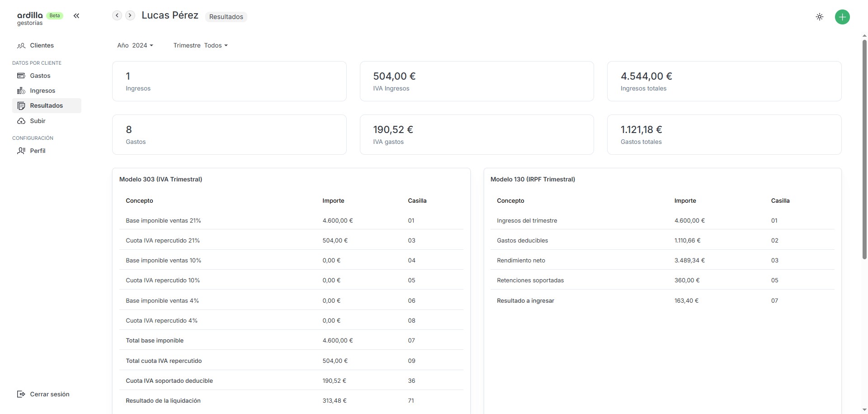The height and width of the screenshot is (414, 868).
Task: Select the Ingresos totales summary card
Action: tap(724, 81)
